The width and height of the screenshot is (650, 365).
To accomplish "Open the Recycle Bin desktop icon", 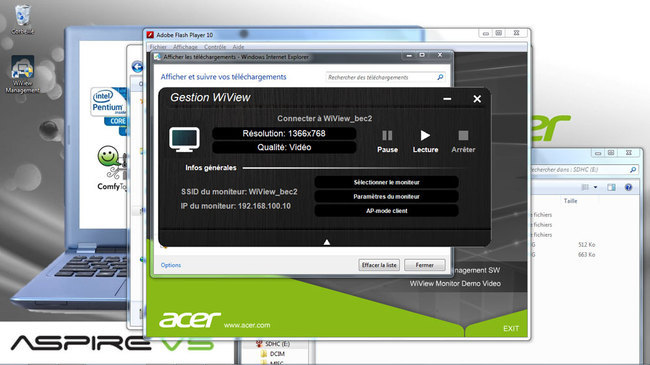I will 22,19.
